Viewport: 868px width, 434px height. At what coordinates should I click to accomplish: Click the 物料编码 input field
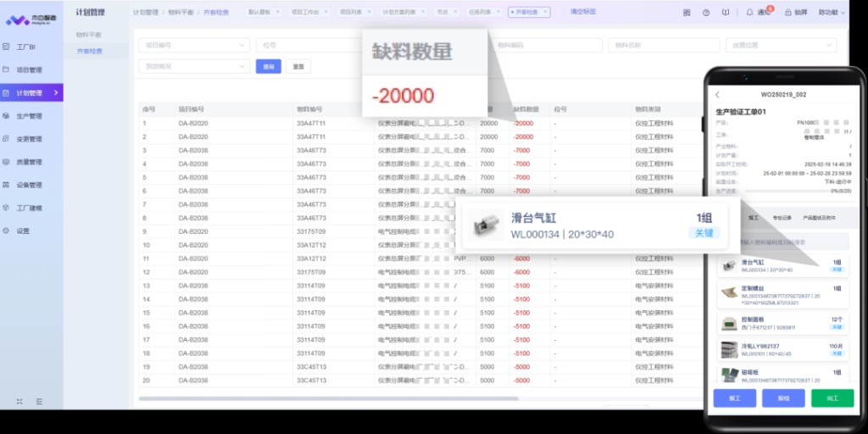tap(546, 46)
